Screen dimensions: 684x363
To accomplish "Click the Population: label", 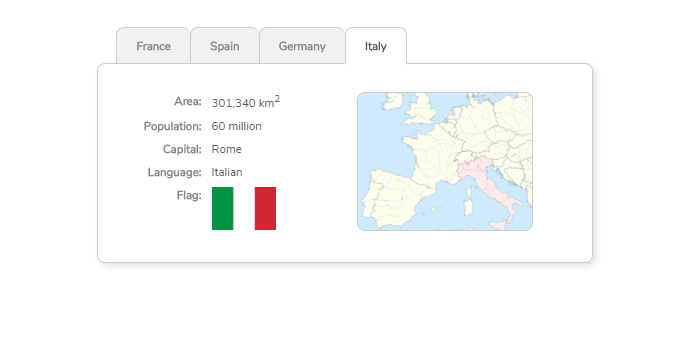I will (172, 127).
